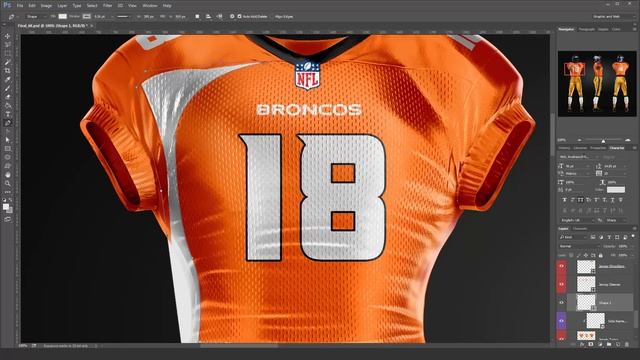Click the Character panel text color swatch
This screenshot has height=360, width=640.
click(616, 190)
